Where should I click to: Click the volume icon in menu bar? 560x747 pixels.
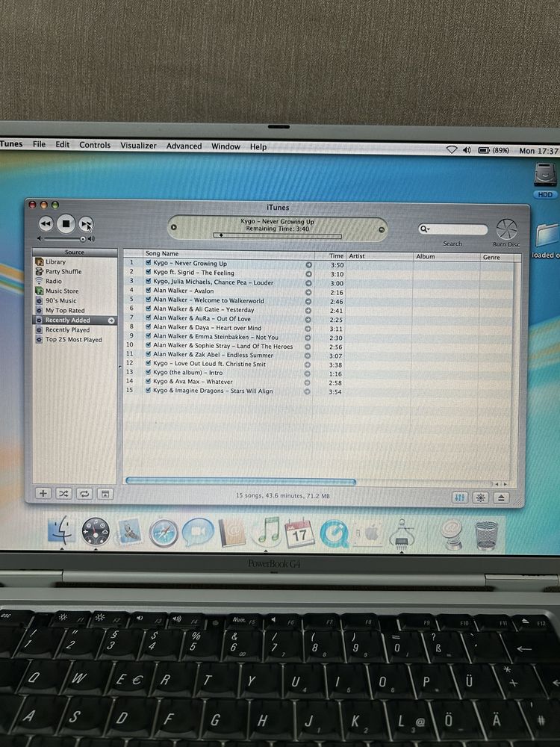click(467, 149)
